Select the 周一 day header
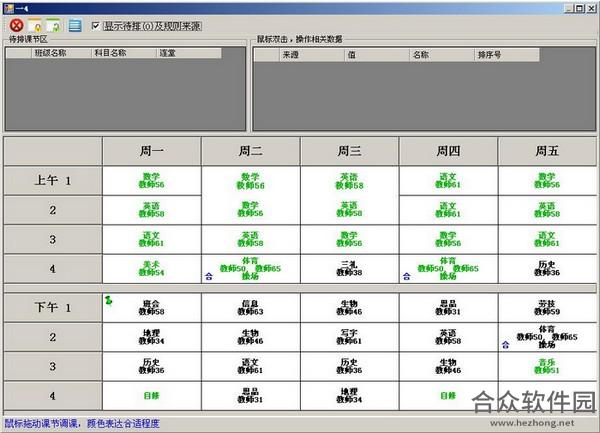 [152, 151]
